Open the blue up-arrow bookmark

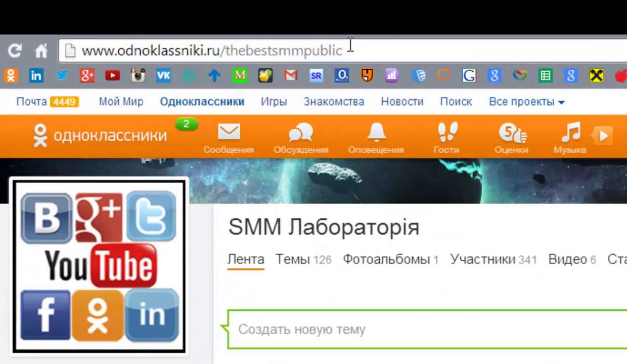coord(214,76)
